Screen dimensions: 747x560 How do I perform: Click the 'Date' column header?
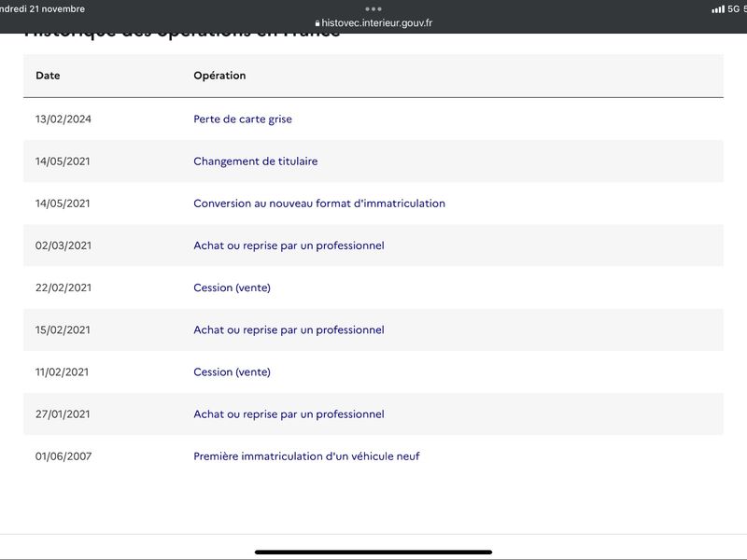click(x=48, y=76)
